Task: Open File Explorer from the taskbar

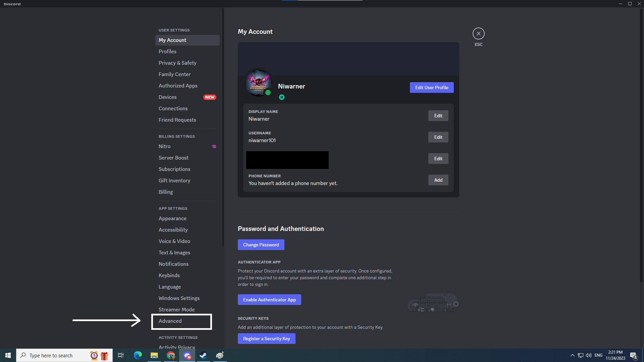Action: (x=154, y=355)
